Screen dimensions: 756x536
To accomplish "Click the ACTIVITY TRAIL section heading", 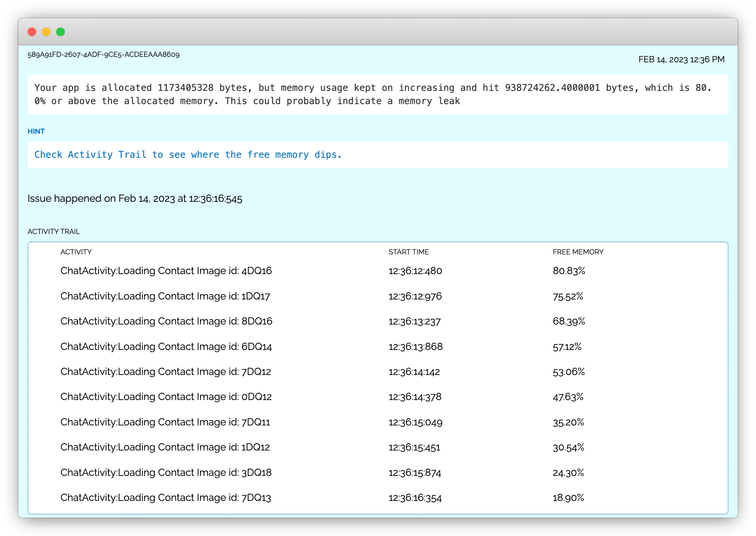I will click(54, 232).
